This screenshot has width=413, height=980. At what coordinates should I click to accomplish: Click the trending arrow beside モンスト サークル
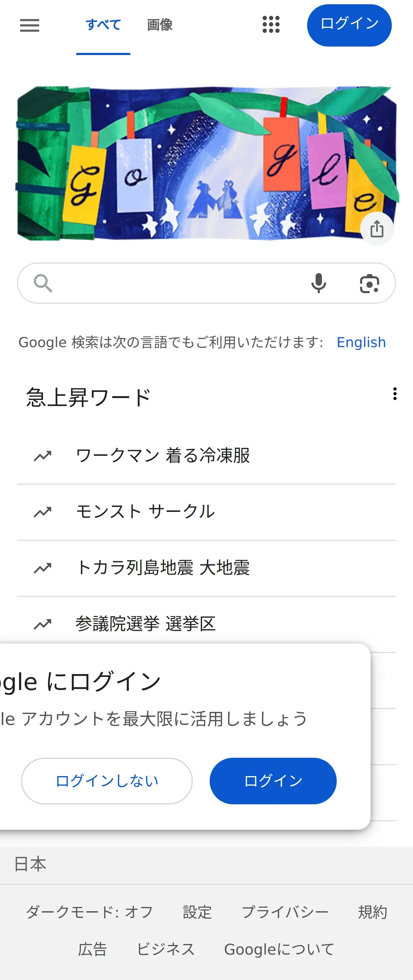(43, 512)
